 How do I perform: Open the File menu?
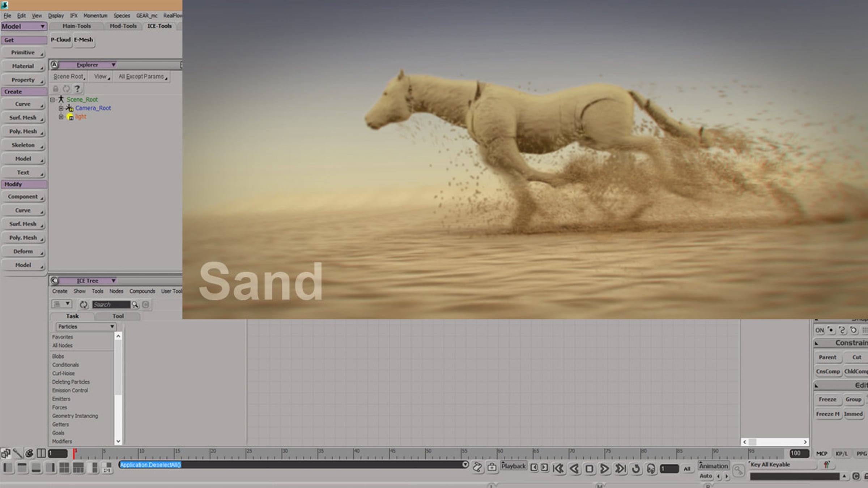(x=7, y=16)
